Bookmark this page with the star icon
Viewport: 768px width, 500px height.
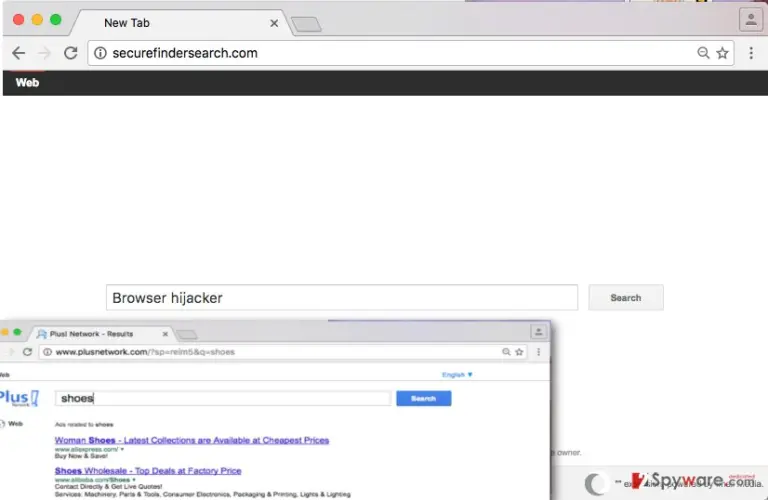tap(722, 53)
